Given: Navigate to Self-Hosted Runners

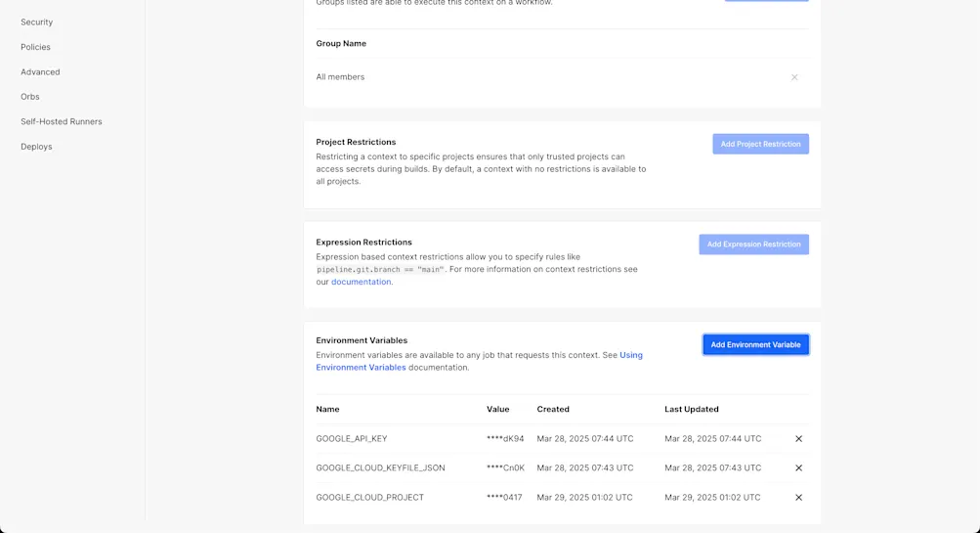Looking at the screenshot, I should click(x=62, y=121).
